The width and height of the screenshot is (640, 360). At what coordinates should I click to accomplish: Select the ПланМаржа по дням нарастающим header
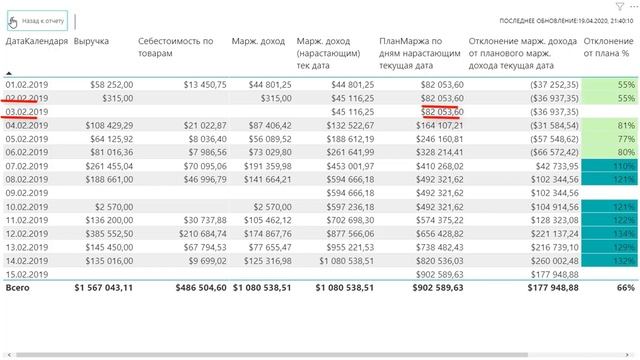pyautogui.click(x=420, y=53)
